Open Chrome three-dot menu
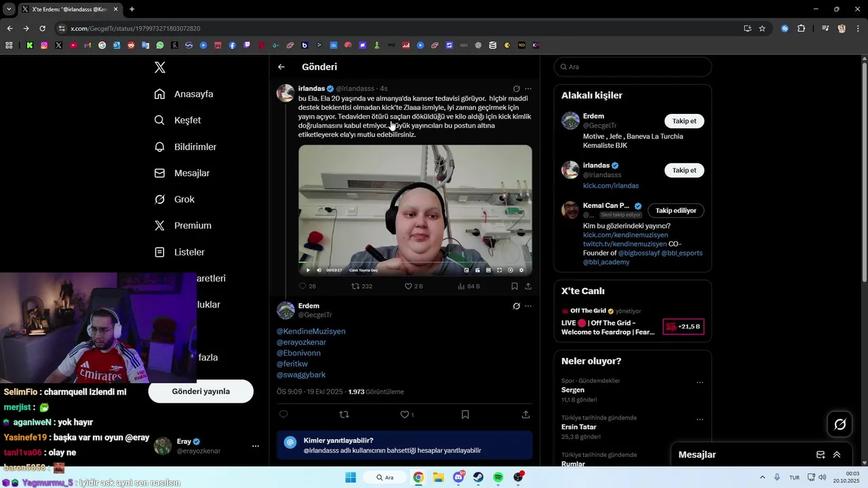Viewport: 868px width, 488px height. (857, 28)
